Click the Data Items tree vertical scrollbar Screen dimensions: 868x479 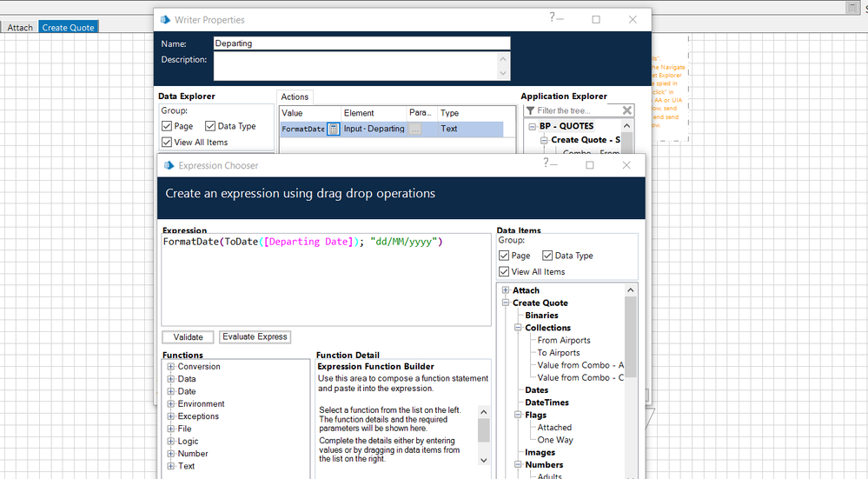(x=631, y=339)
